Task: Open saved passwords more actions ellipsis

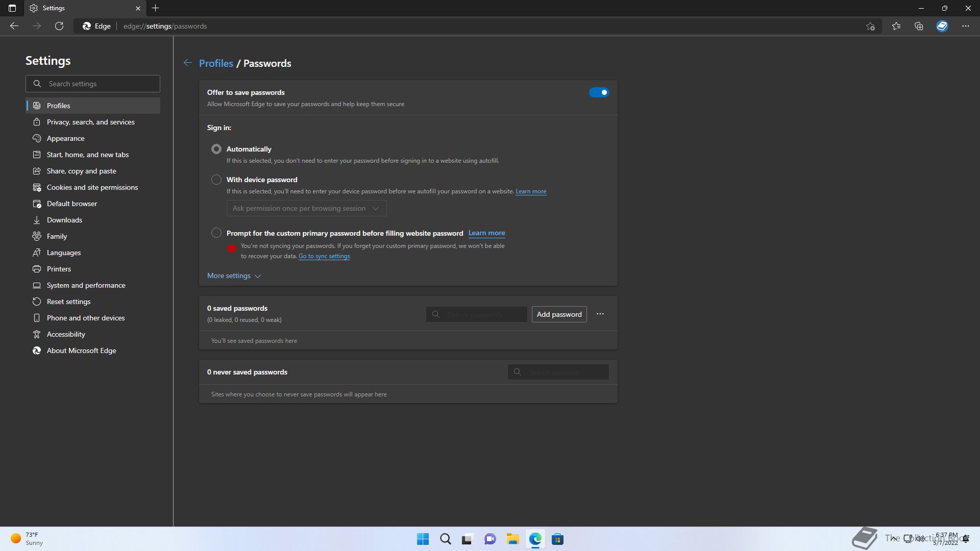Action: tap(600, 314)
